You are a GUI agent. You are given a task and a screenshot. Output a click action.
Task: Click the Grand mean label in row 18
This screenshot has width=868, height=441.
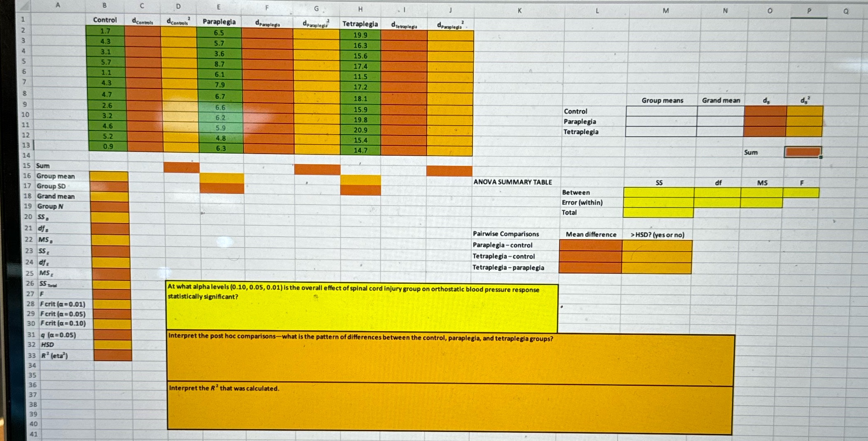pyautogui.click(x=56, y=196)
